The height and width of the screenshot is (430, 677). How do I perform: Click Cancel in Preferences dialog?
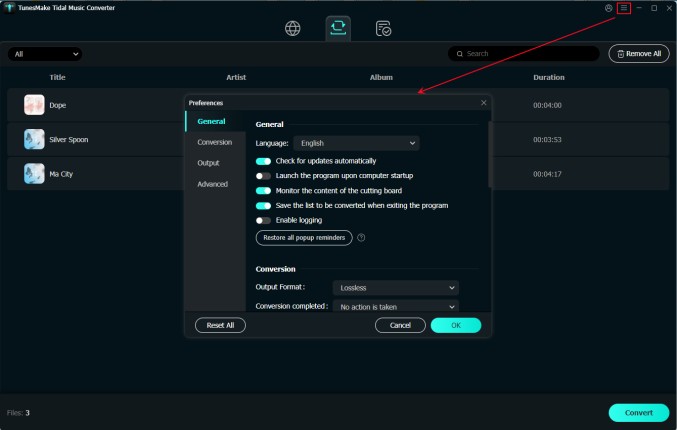400,325
